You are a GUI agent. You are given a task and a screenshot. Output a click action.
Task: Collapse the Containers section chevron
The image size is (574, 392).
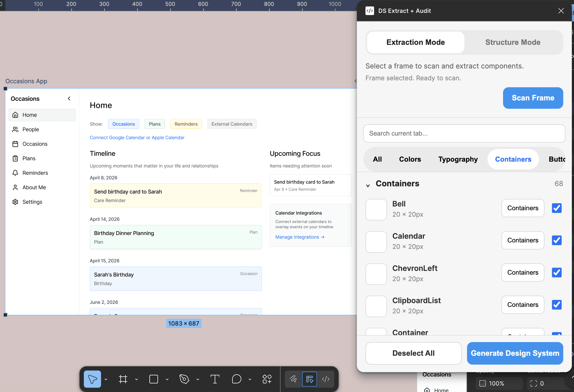[368, 185]
